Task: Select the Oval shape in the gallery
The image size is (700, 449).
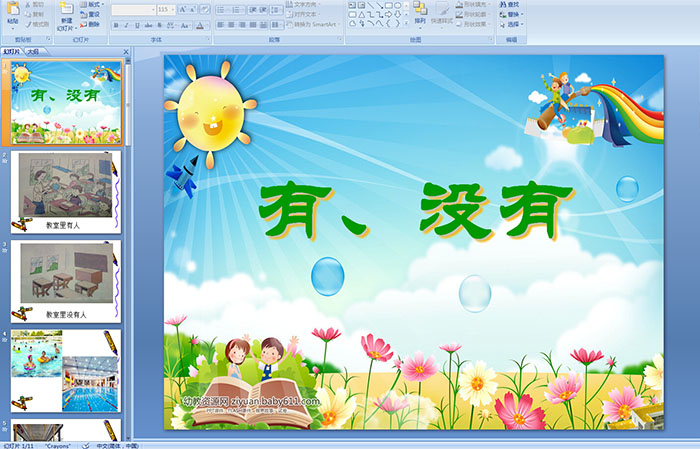Action: point(397,6)
